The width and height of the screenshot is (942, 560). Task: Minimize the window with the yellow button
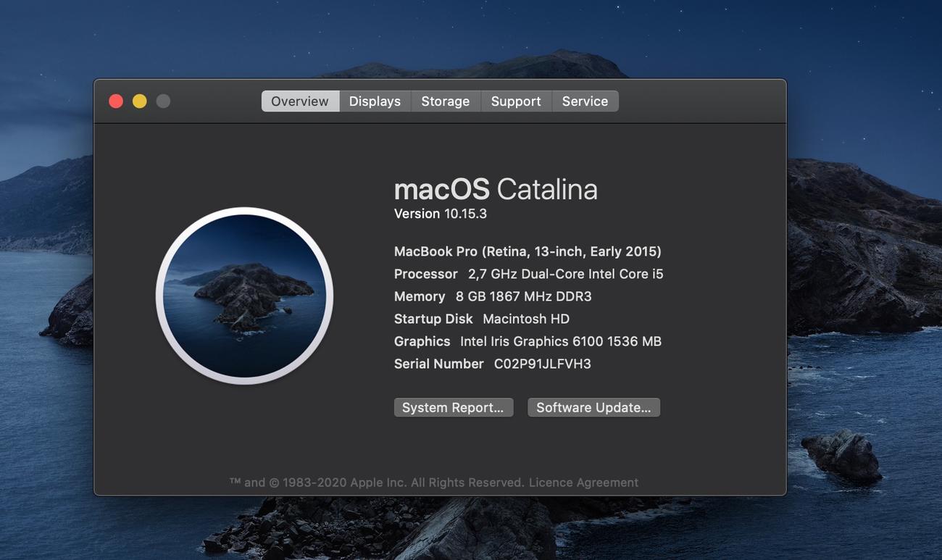tap(140, 101)
